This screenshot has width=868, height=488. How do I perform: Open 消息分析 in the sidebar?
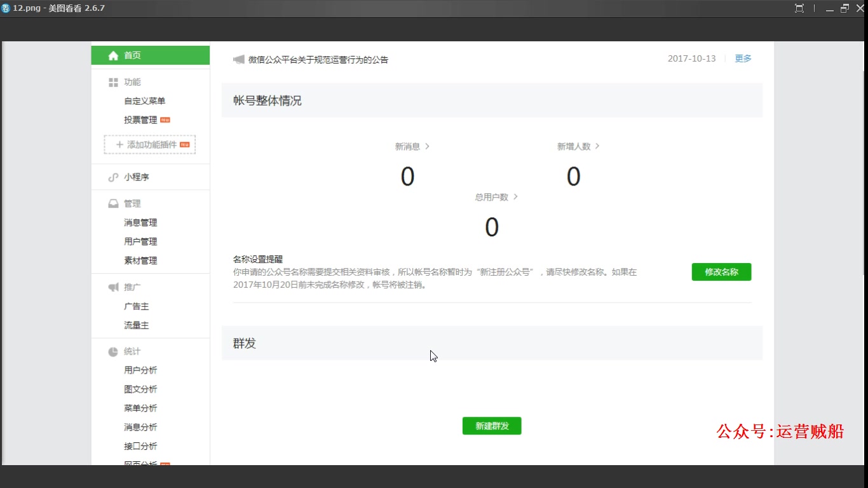(x=140, y=428)
